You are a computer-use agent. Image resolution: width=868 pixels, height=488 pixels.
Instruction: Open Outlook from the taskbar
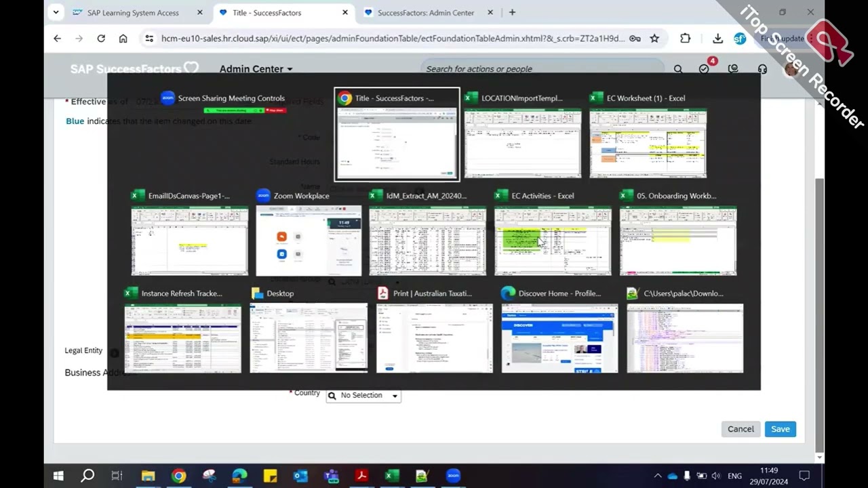[300, 476]
